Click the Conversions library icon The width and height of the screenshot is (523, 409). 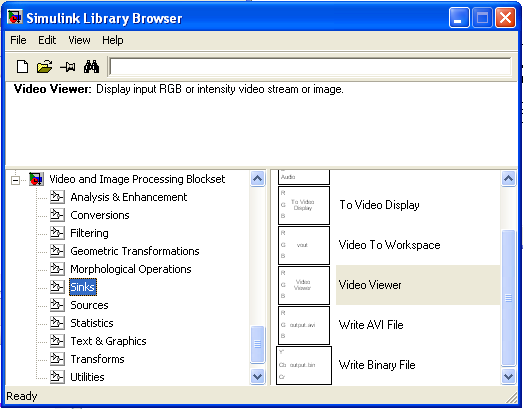[x=57, y=215]
